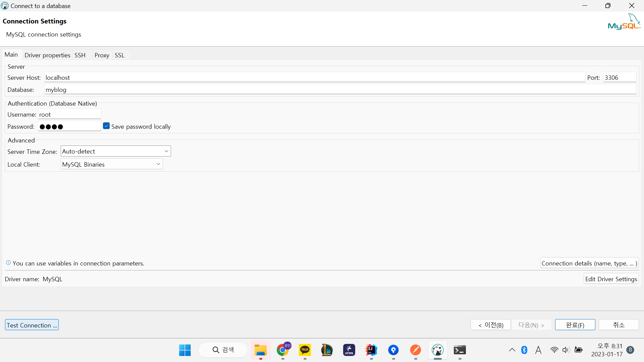The width and height of the screenshot is (644, 362).
Task: Open the terminal app from the taskbar
Action: coord(460,350)
